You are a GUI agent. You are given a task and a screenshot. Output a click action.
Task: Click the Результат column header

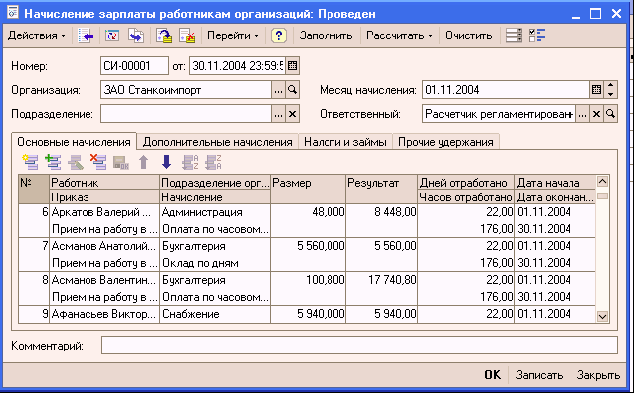point(381,189)
